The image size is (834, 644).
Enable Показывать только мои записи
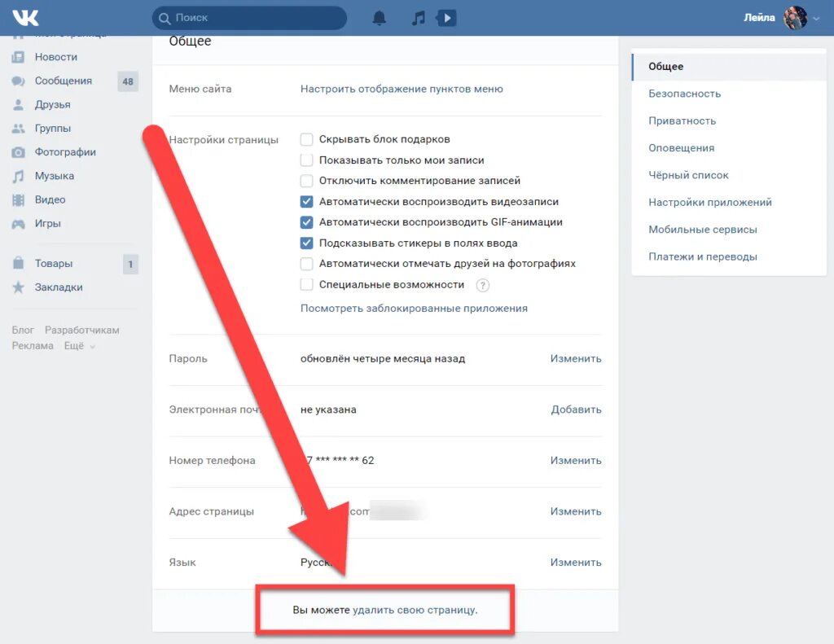[306, 160]
